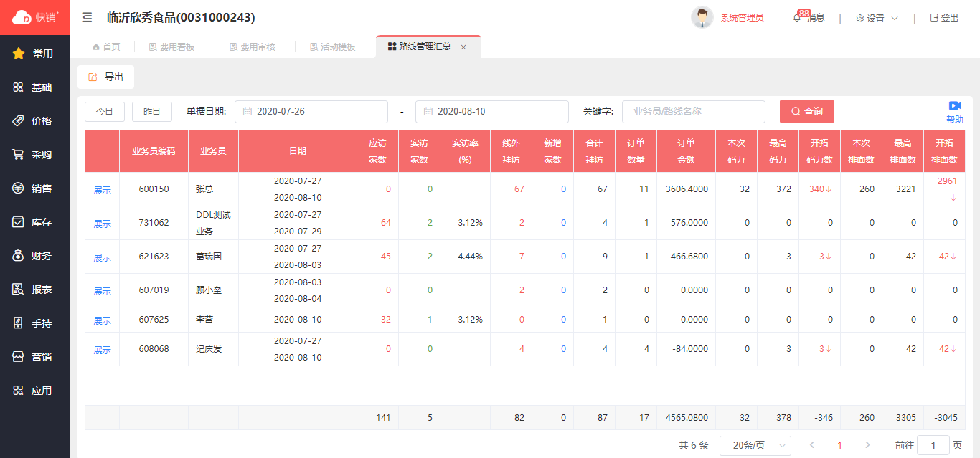Click the 订单金额 column header

pyautogui.click(x=686, y=151)
